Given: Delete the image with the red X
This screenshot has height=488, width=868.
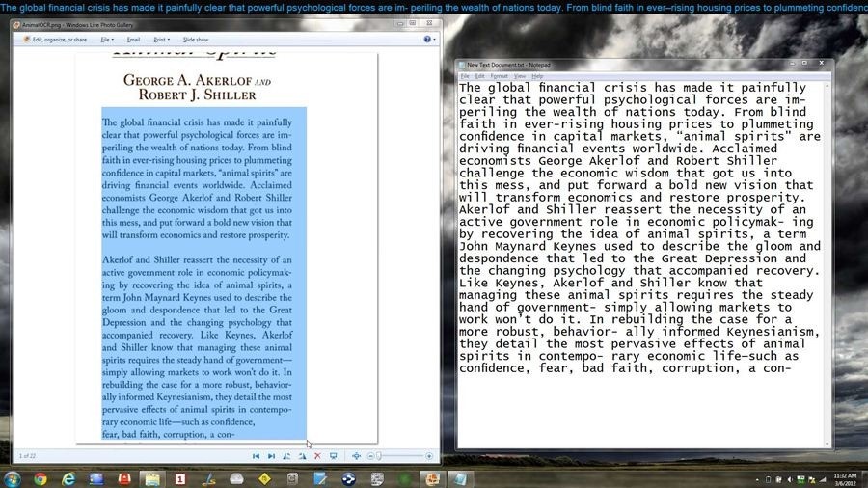Looking at the screenshot, I should tap(317, 456).
